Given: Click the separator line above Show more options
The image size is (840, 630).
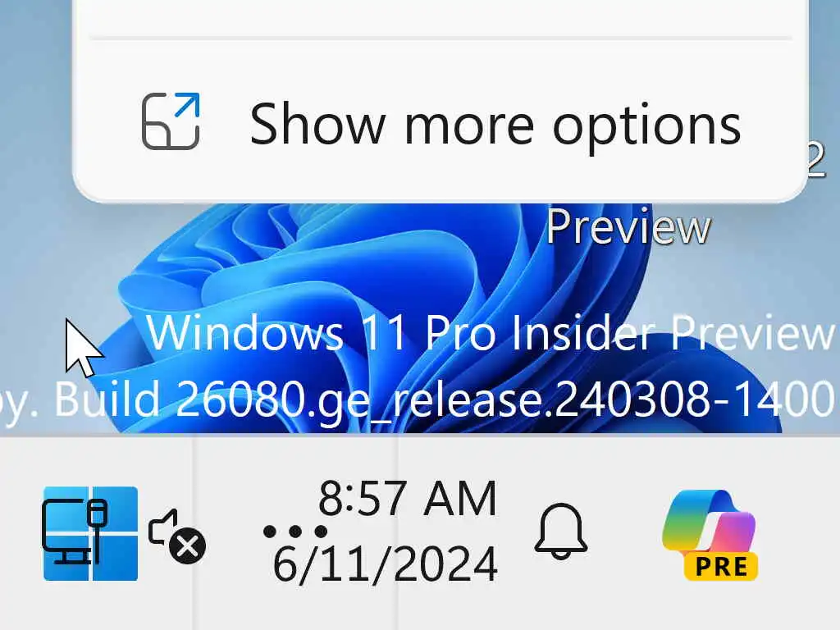Looking at the screenshot, I should point(441,38).
